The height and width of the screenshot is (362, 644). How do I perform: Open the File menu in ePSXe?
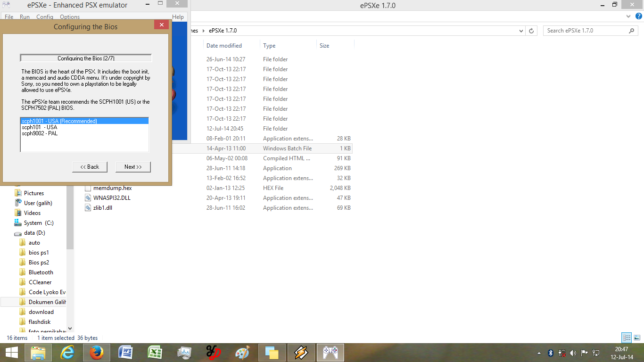point(9,17)
